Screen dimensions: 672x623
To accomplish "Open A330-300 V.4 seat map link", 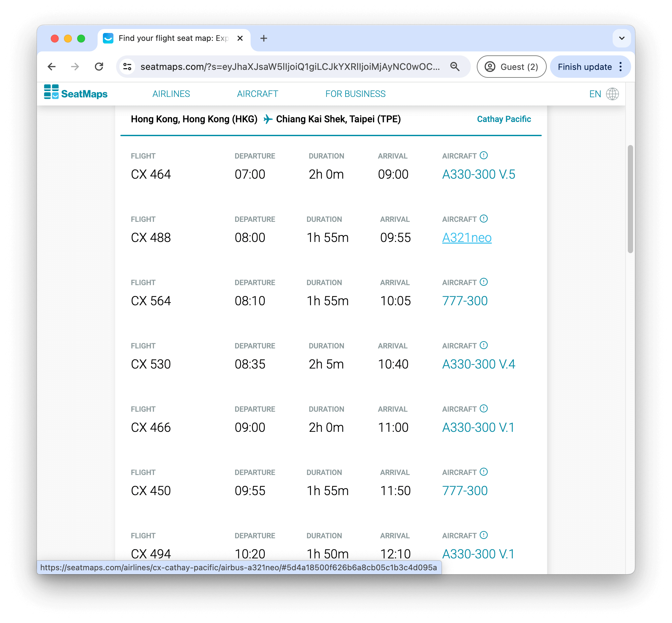I will coord(478,364).
